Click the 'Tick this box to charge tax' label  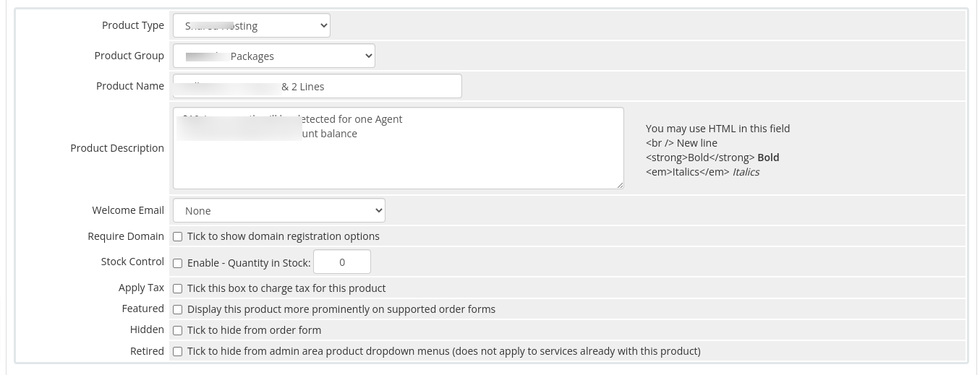[x=286, y=288]
